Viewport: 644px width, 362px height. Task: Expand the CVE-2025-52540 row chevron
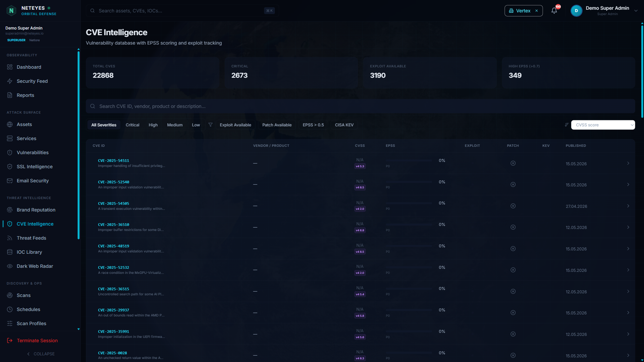pos(628,185)
